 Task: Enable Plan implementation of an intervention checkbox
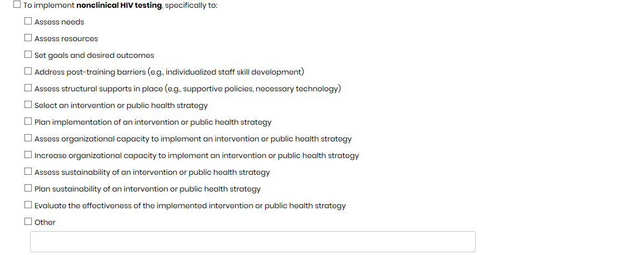point(28,122)
